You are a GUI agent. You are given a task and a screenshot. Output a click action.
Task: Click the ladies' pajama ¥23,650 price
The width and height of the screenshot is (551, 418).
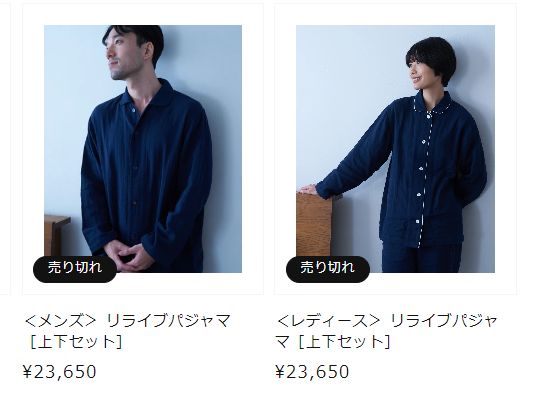pyautogui.click(x=312, y=372)
